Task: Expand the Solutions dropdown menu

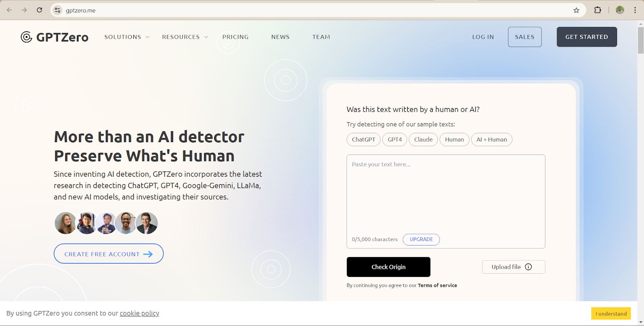Action: click(x=127, y=37)
